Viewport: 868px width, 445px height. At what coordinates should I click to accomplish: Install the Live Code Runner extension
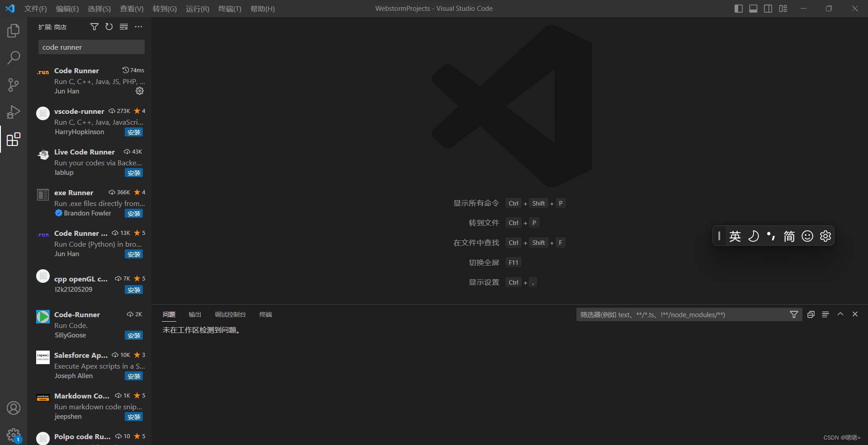134,173
